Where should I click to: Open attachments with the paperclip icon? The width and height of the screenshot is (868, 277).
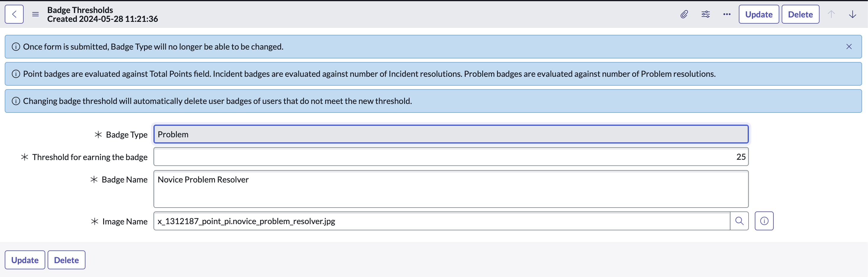(x=684, y=14)
